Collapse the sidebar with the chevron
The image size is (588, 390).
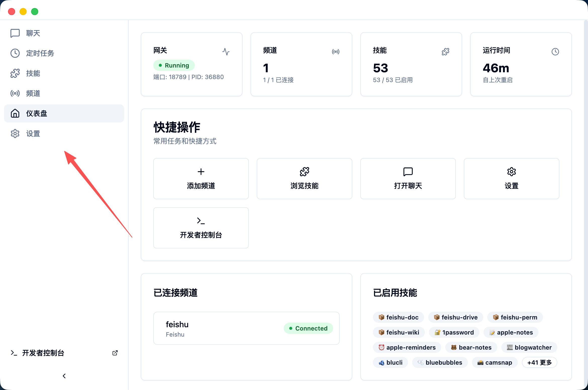click(64, 376)
